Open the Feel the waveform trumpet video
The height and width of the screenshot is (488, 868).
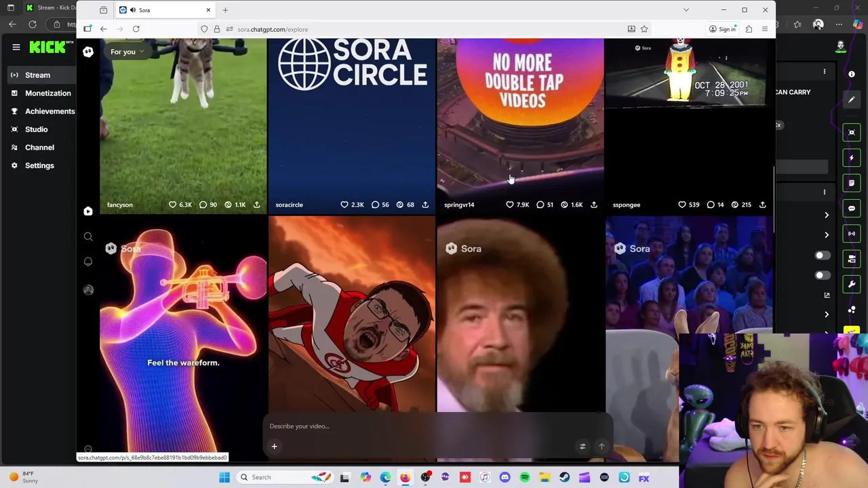click(x=183, y=335)
